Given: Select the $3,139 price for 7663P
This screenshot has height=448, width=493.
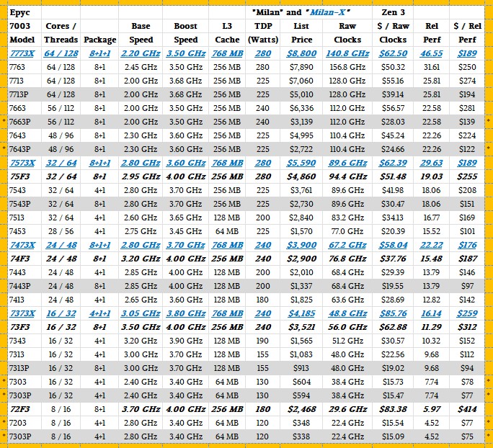Looking at the screenshot, I should (301, 122).
